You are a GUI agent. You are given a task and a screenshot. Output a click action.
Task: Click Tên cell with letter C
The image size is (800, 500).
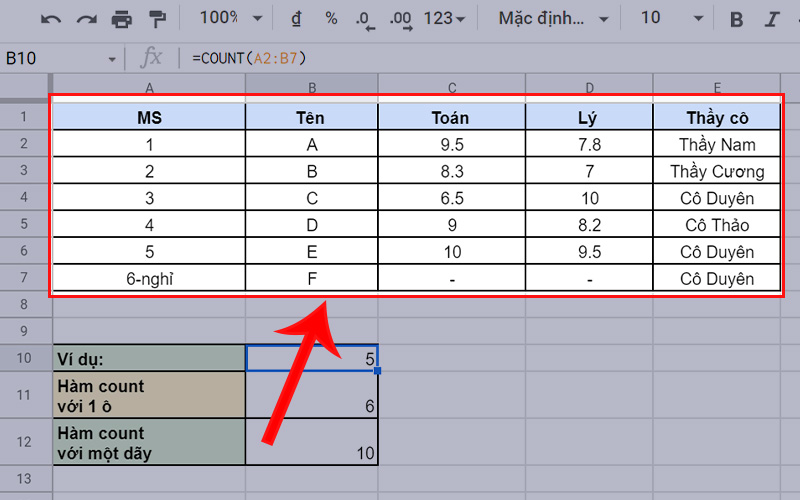point(312,198)
